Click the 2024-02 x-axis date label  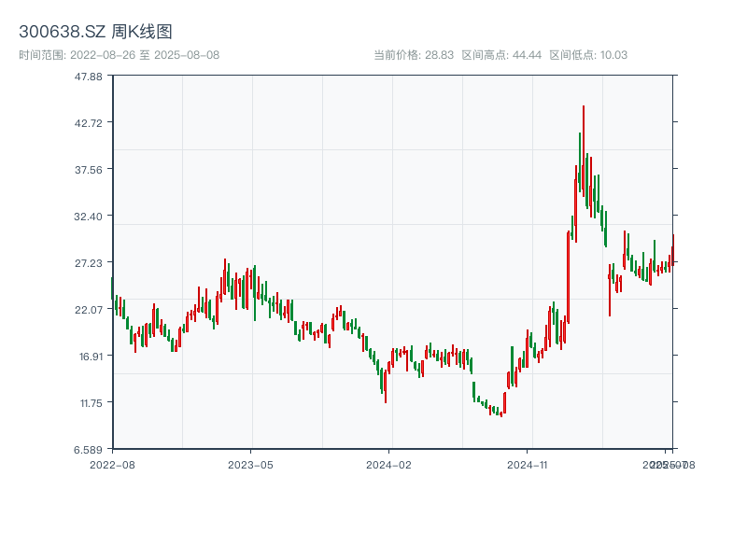[x=388, y=464]
